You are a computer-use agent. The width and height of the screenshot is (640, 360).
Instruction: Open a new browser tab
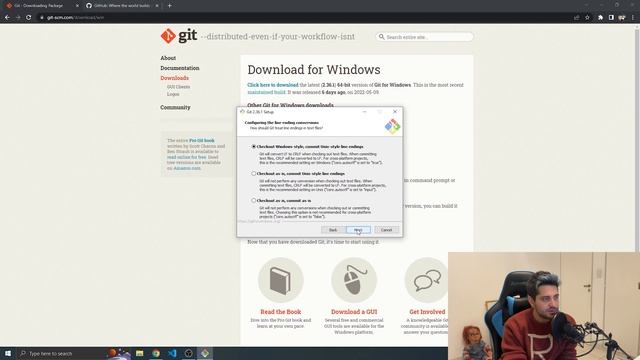[169, 6]
